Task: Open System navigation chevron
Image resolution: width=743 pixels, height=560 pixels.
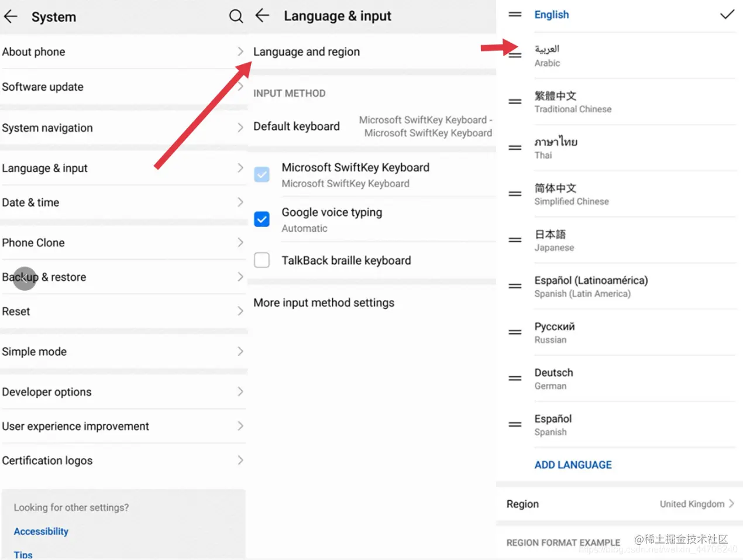Action: (x=240, y=128)
